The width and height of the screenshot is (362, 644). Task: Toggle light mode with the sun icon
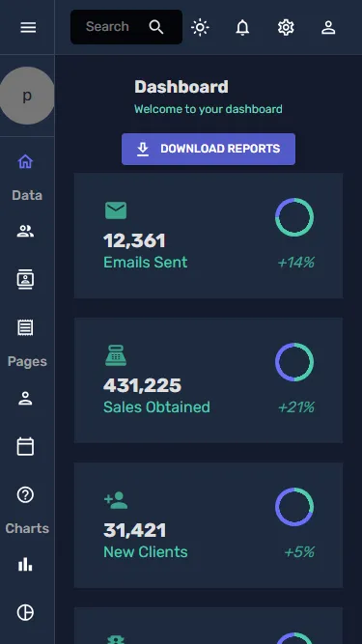tap(200, 28)
